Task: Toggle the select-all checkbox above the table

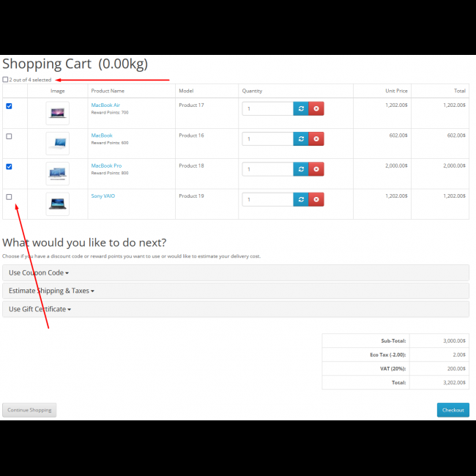Action: (6, 80)
